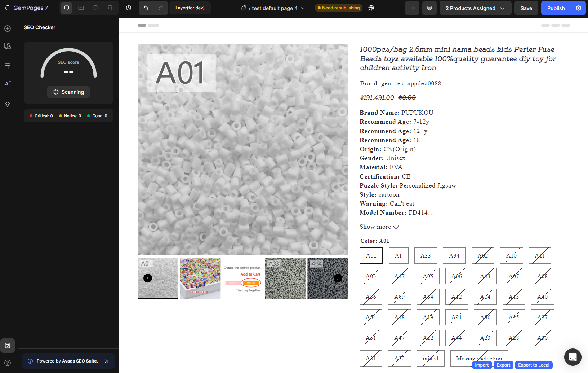588x373 pixels.
Task: Click the undo arrow icon
Action: pyautogui.click(x=146, y=8)
